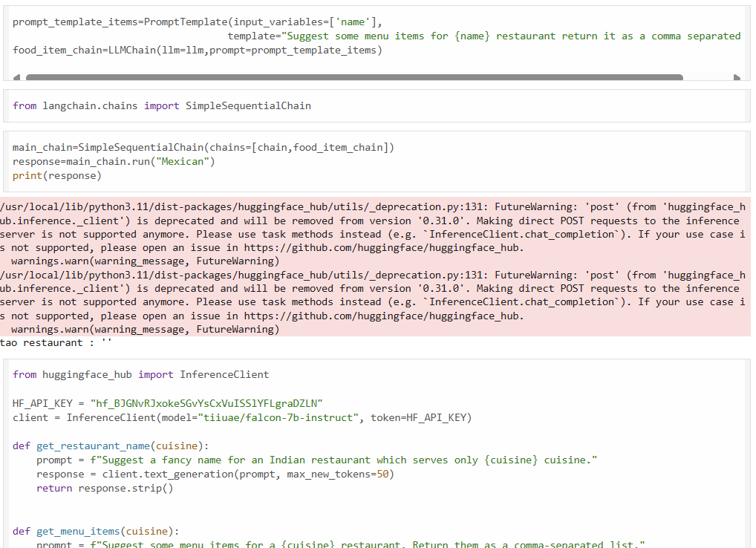Click the print(response) line
Screen dimensions: 756x548
tap(56, 176)
